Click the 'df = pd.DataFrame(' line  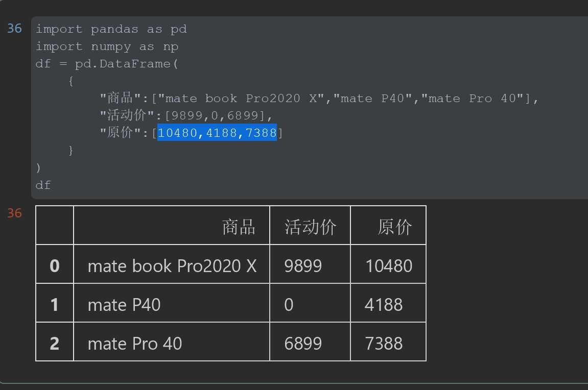point(107,64)
